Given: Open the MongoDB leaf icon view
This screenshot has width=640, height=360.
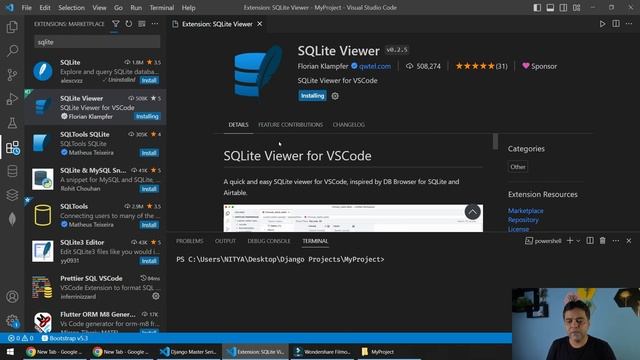Looking at the screenshot, I should coord(12,219).
